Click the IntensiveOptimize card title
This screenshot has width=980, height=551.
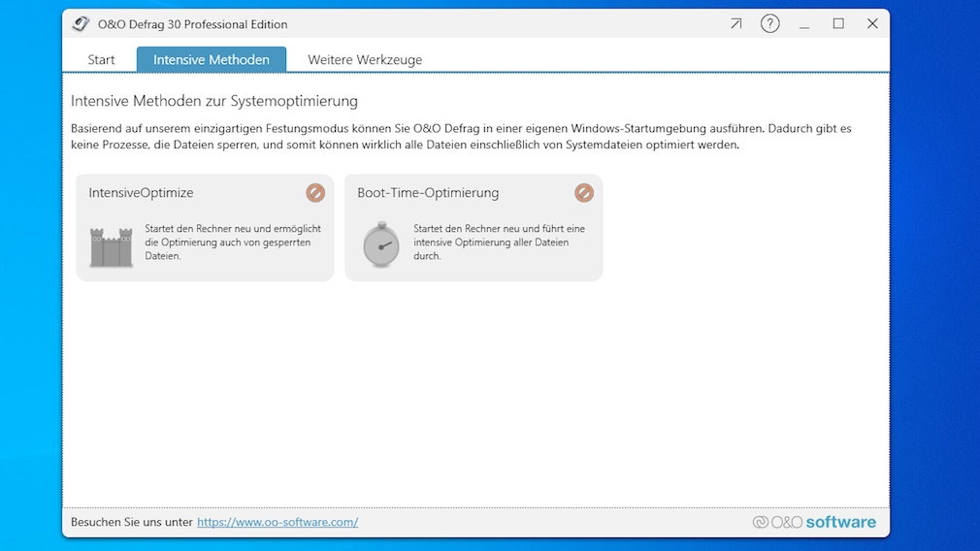[x=141, y=192]
